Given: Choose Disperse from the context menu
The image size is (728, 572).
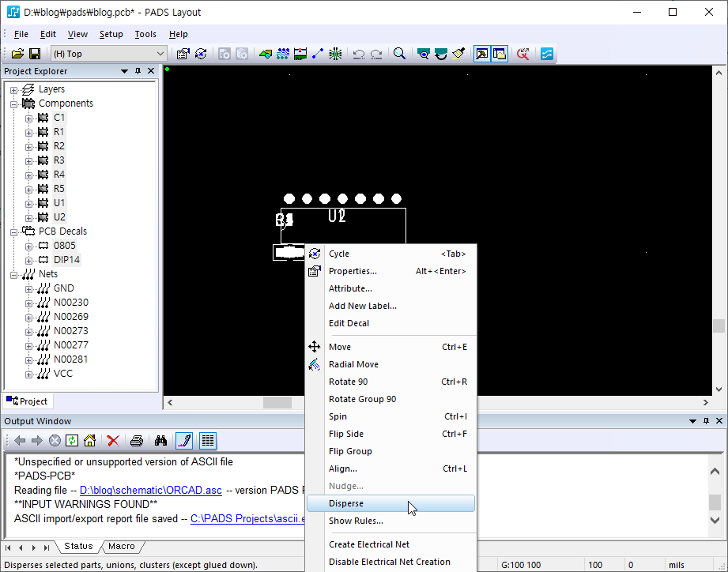Looking at the screenshot, I should pyautogui.click(x=390, y=503).
